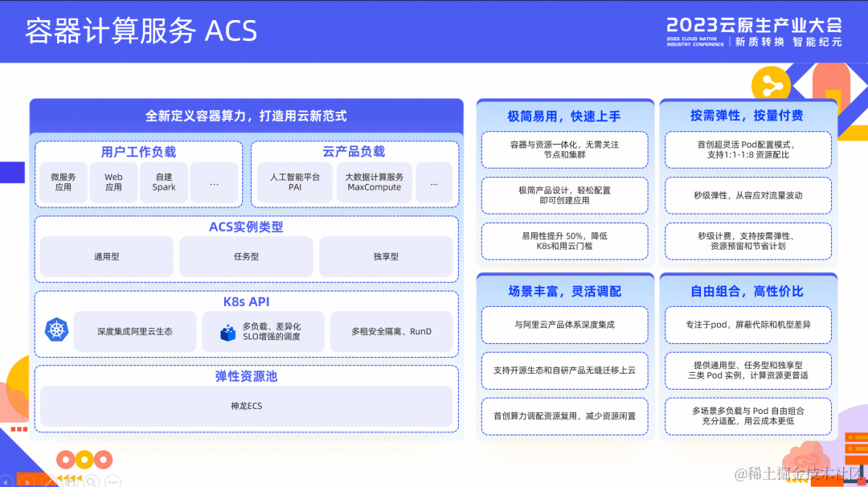Click the yellow rewind arrows near bottom toolbar
The width and height of the screenshot is (868, 487).
(69, 477)
